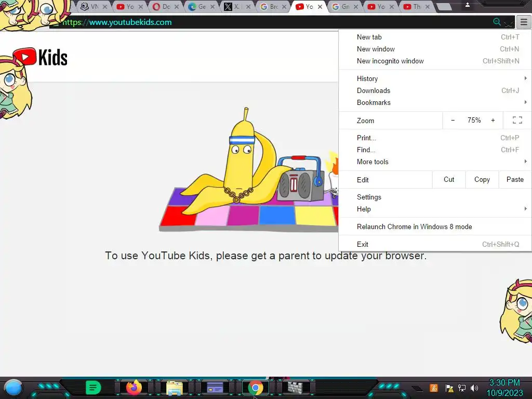Open the green notes app in taskbar

tap(94, 388)
